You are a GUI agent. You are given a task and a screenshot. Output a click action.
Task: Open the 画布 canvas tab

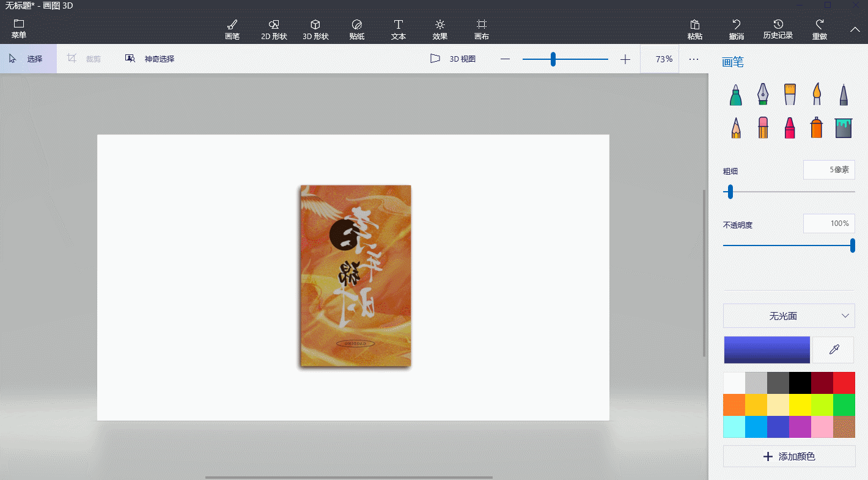[x=482, y=29]
